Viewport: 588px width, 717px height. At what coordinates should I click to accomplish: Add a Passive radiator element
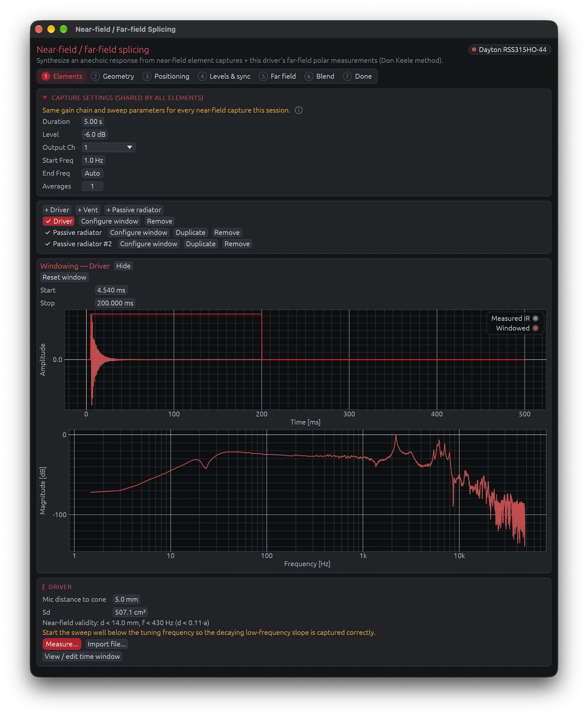(x=134, y=210)
